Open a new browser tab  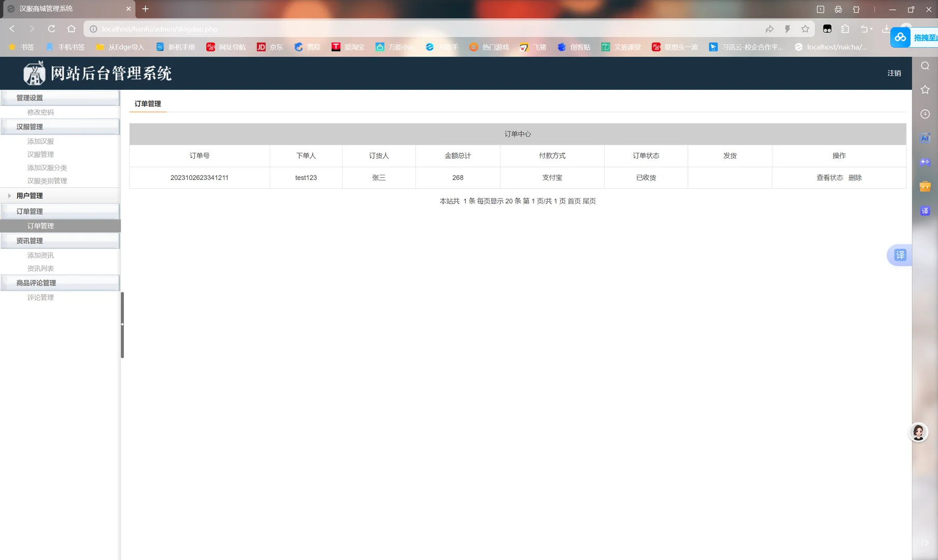click(x=145, y=9)
